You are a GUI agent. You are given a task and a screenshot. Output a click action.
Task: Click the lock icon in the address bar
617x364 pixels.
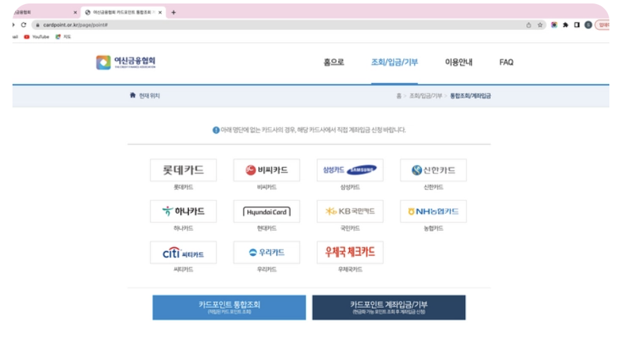point(37,25)
